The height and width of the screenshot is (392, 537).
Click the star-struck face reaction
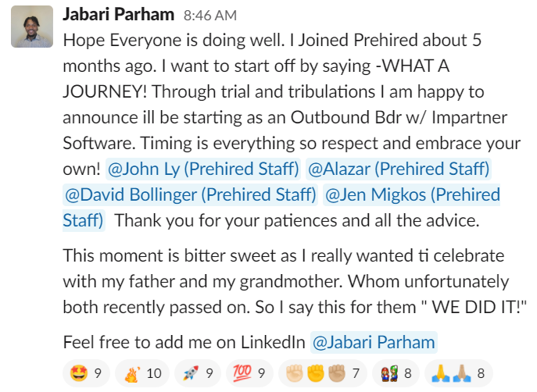click(86, 373)
